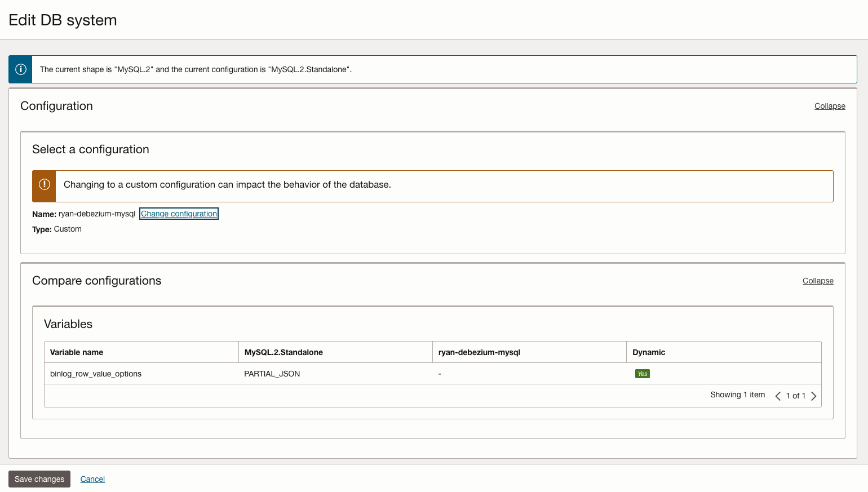Image resolution: width=868 pixels, height=492 pixels.
Task: Click the Showing 1 item label
Action: [737, 395]
